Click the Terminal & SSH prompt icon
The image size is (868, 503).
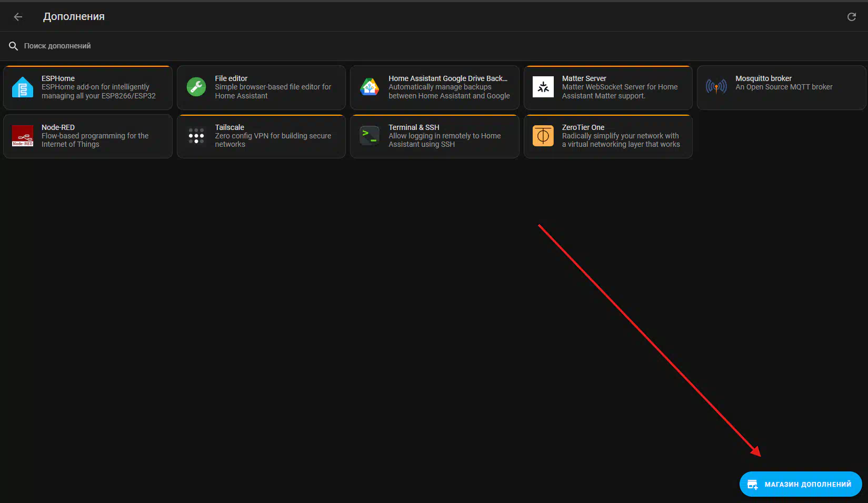(370, 135)
